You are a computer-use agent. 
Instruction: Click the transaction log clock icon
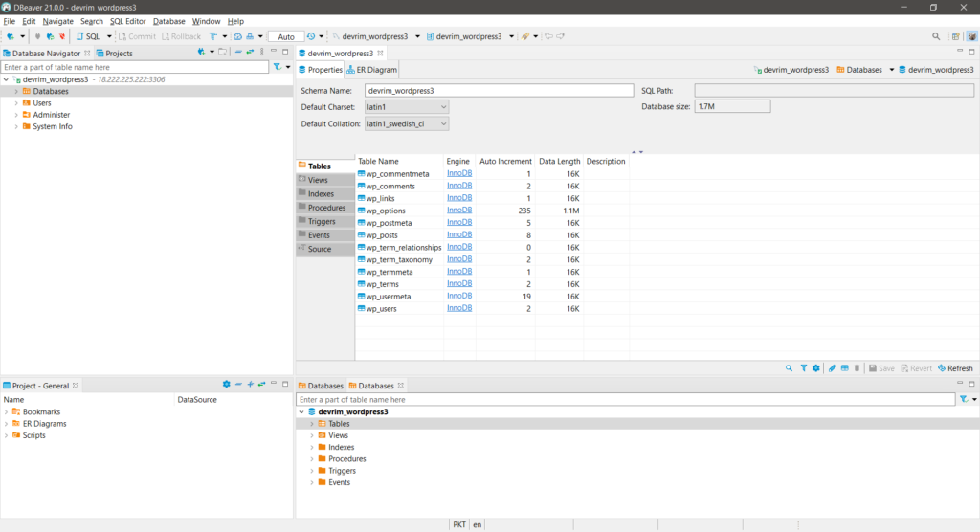pos(311,36)
